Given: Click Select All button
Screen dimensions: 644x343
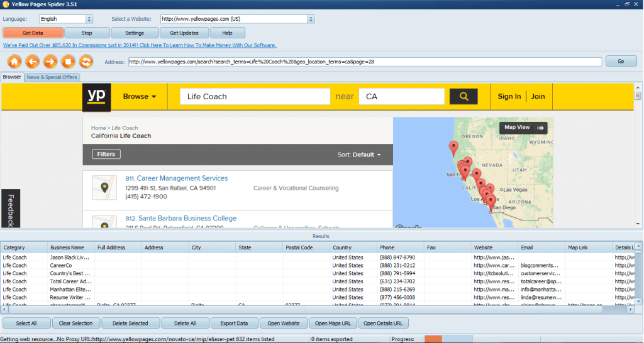Looking at the screenshot, I should pos(26,324).
